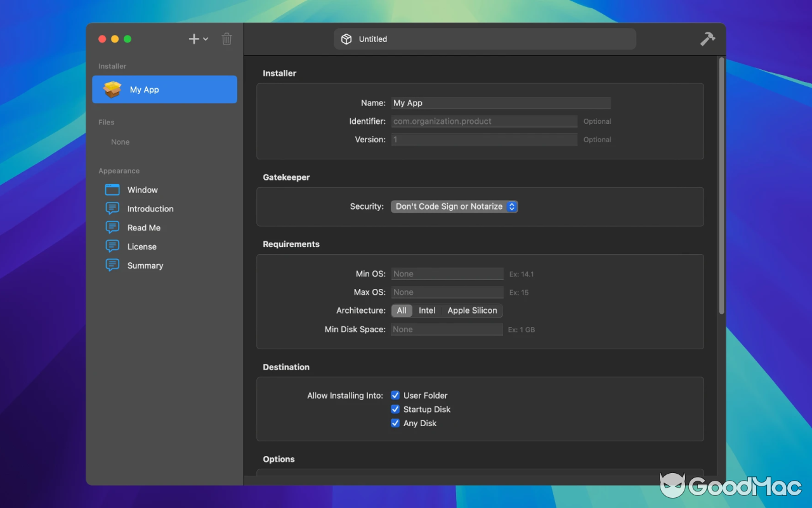This screenshot has height=508, width=812.
Task: Click the delete trash button
Action: click(226, 39)
